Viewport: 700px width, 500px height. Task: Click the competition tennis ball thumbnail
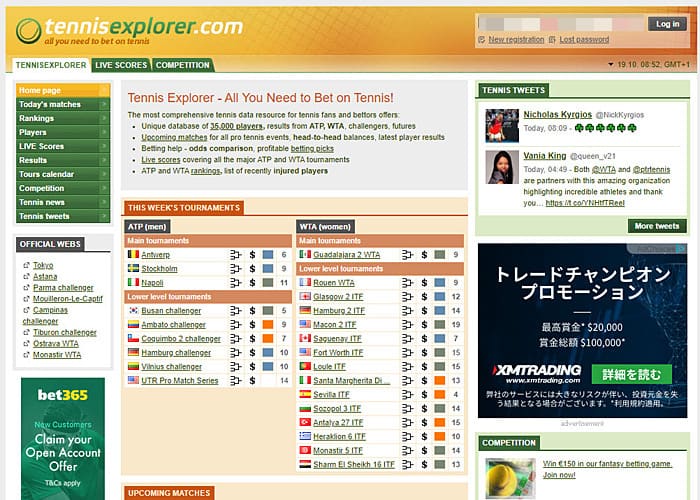(510, 478)
